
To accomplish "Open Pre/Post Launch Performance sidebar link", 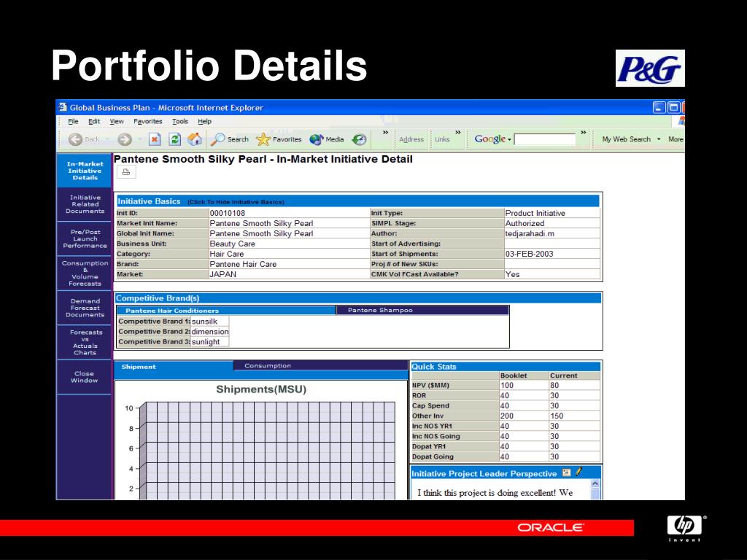I will tap(85, 239).
